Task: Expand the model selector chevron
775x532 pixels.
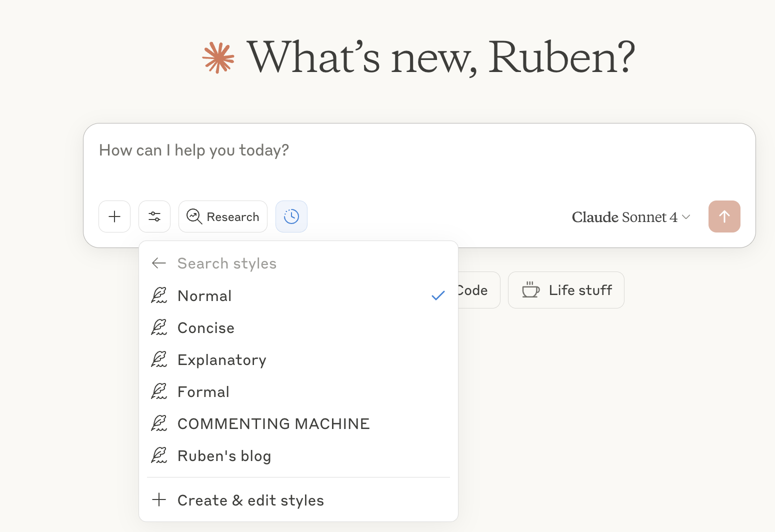Action: point(686,217)
